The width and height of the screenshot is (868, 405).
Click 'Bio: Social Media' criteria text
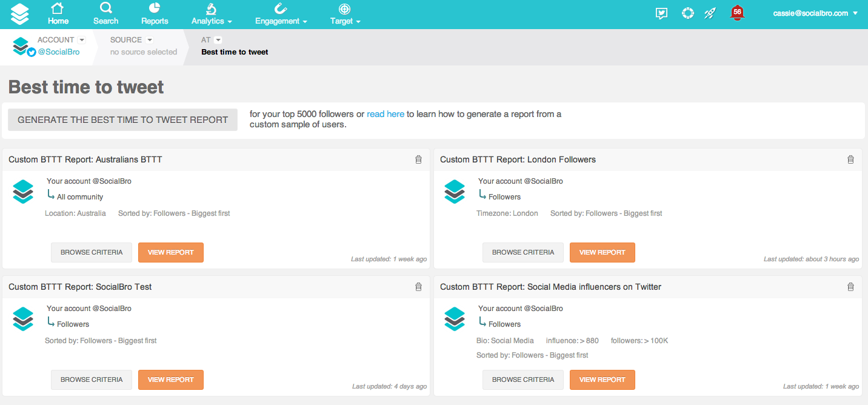(x=505, y=341)
